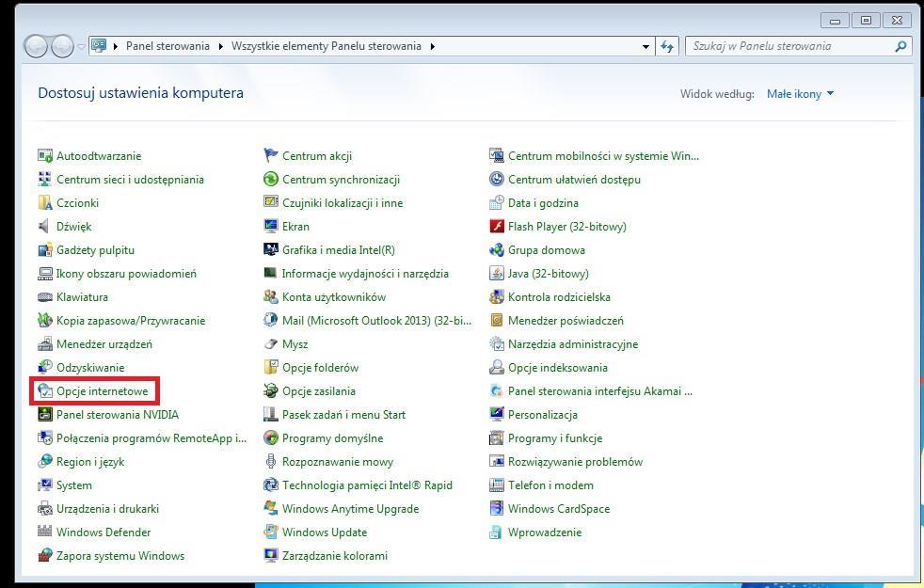
Task: Click the Grupa domowa icon
Action: coord(497,250)
